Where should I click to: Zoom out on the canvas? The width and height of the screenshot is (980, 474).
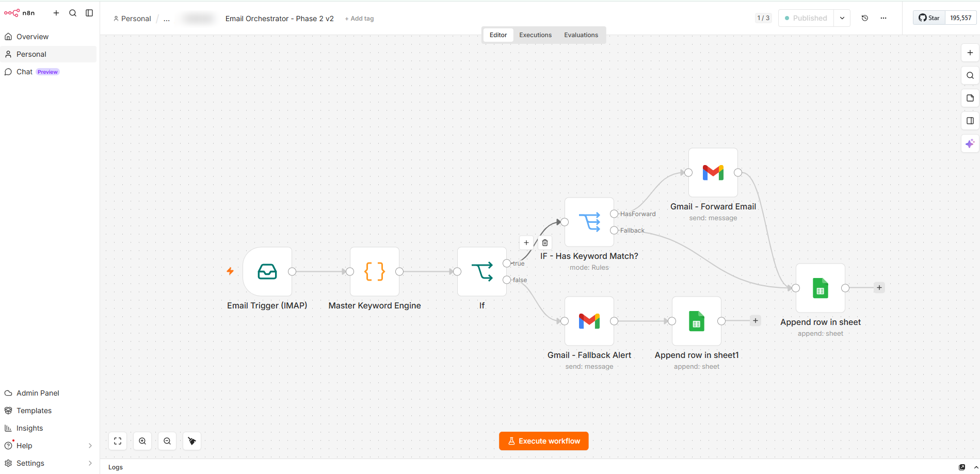[x=167, y=441]
